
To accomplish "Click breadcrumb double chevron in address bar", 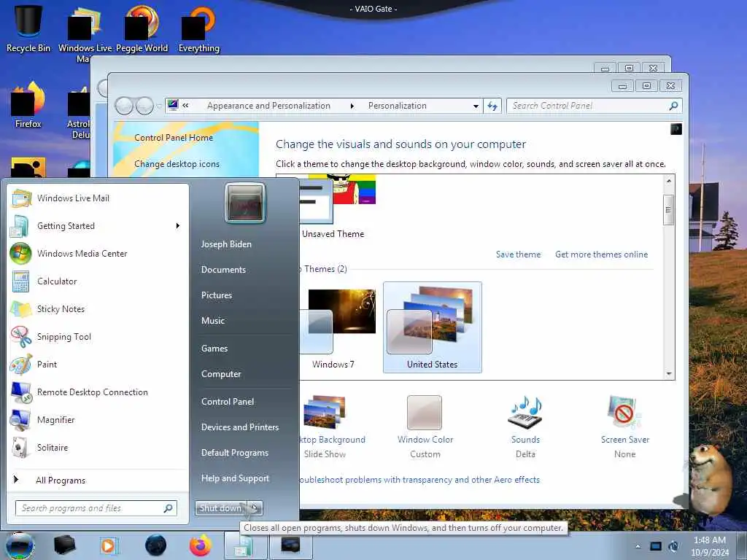I will (x=185, y=106).
